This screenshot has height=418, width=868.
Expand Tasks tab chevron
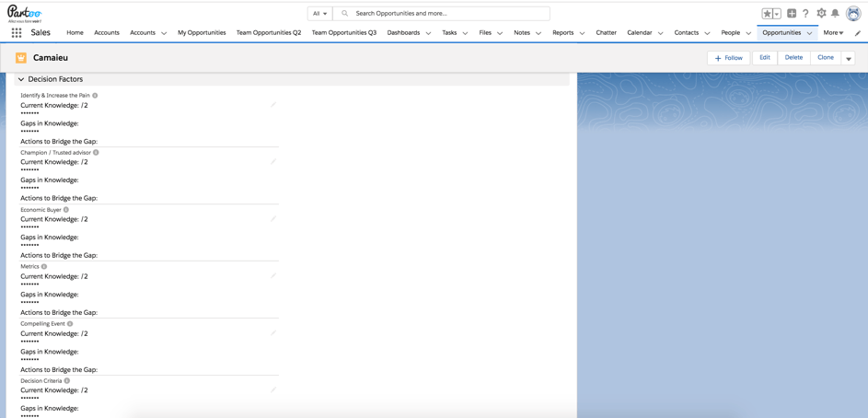point(465,33)
